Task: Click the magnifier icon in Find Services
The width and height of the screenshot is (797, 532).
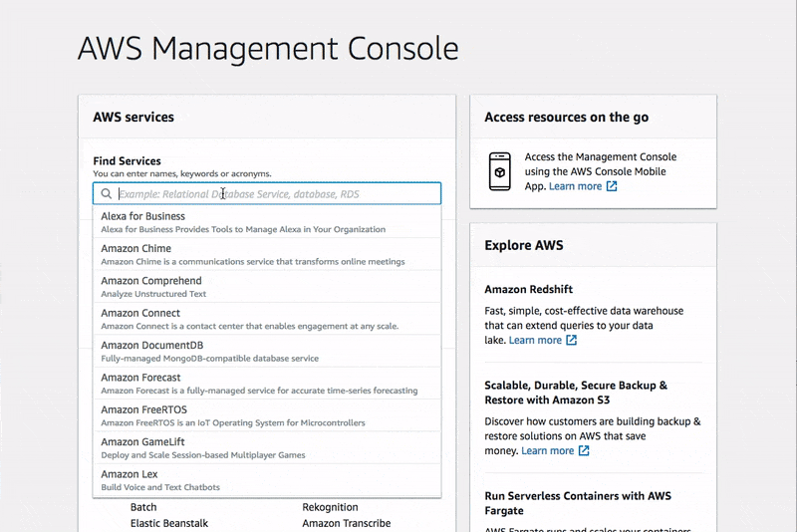Action: tap(106, 193)
